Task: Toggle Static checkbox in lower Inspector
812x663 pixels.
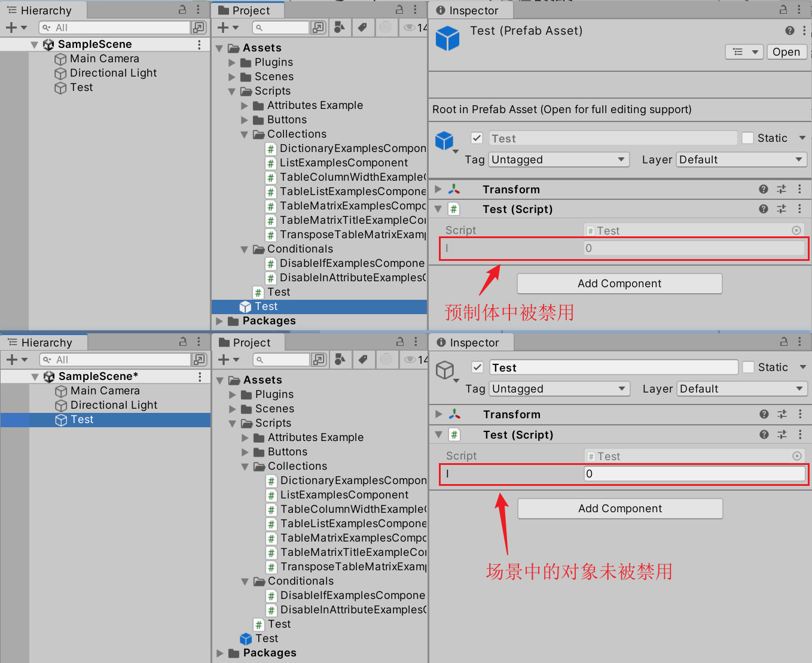Action: tap(748, 367)
